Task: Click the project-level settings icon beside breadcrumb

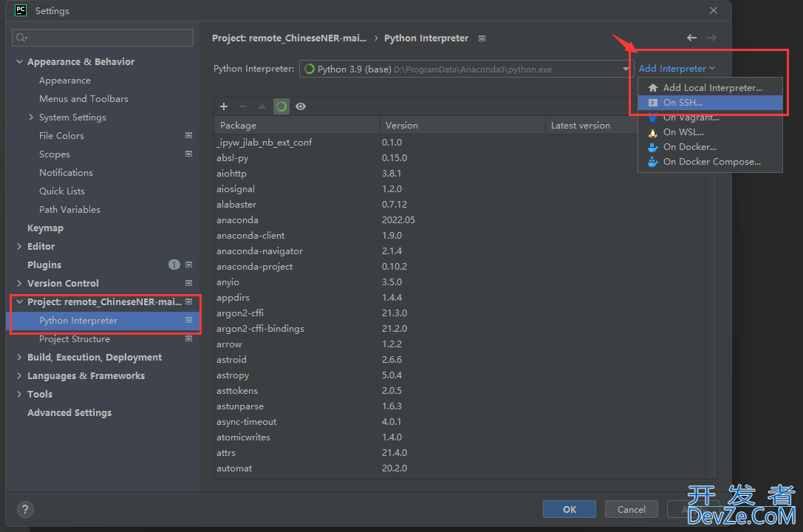Action: 482,38
